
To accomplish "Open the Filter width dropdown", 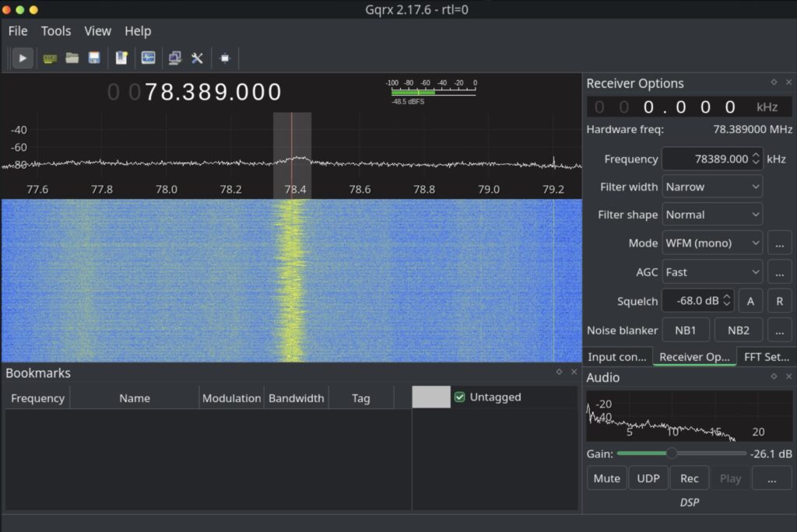I will click(712, 187).
